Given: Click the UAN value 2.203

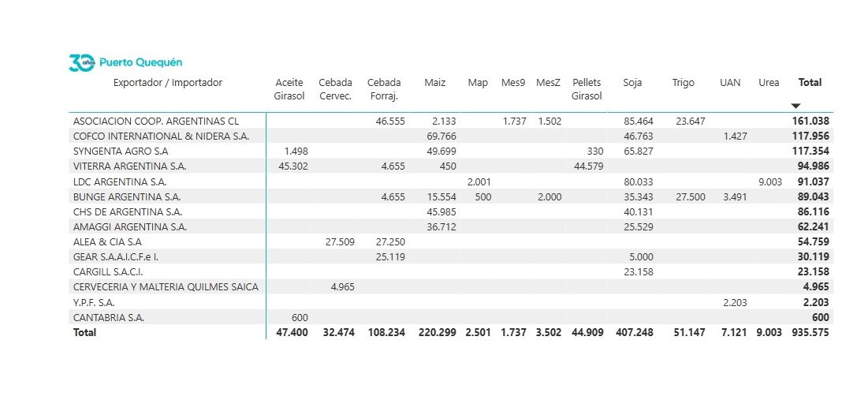Looking at the screenshot, I should [x=736, y=302].
